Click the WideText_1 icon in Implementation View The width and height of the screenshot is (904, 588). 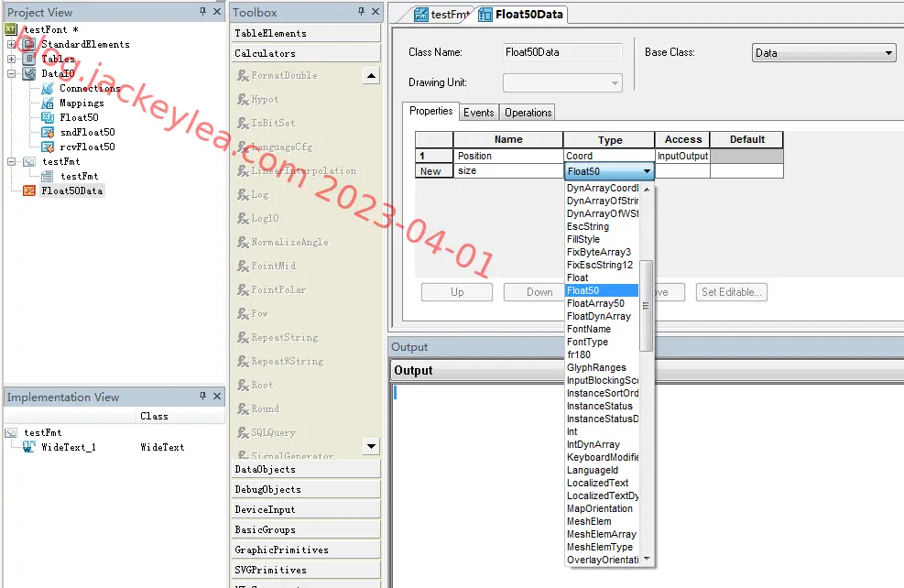pyautogui.click(x=28, y=447)
